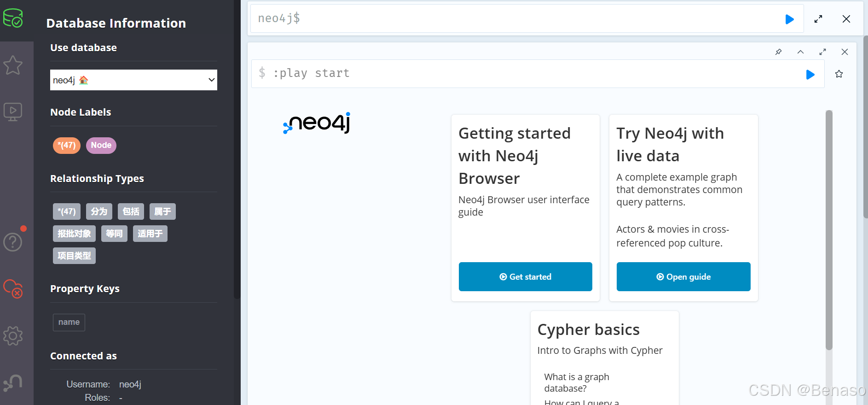Pin the :play start result frame

point(778,52)
